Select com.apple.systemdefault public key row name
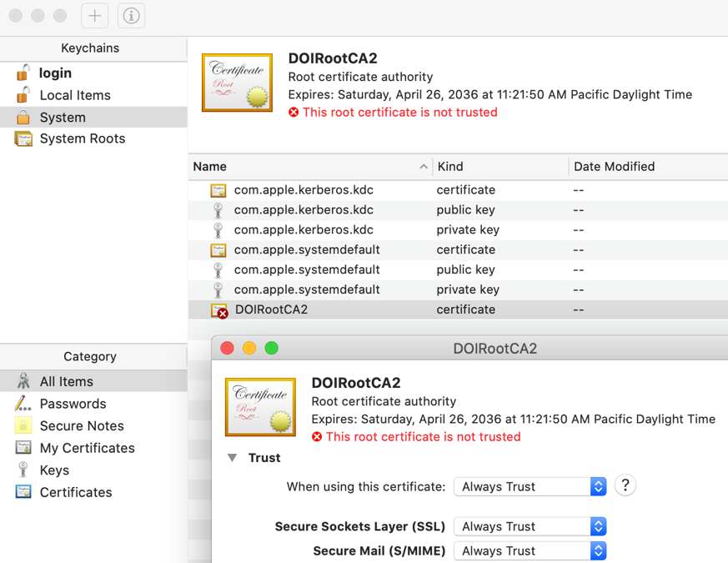Screen dimensions: 728x563 307,270
